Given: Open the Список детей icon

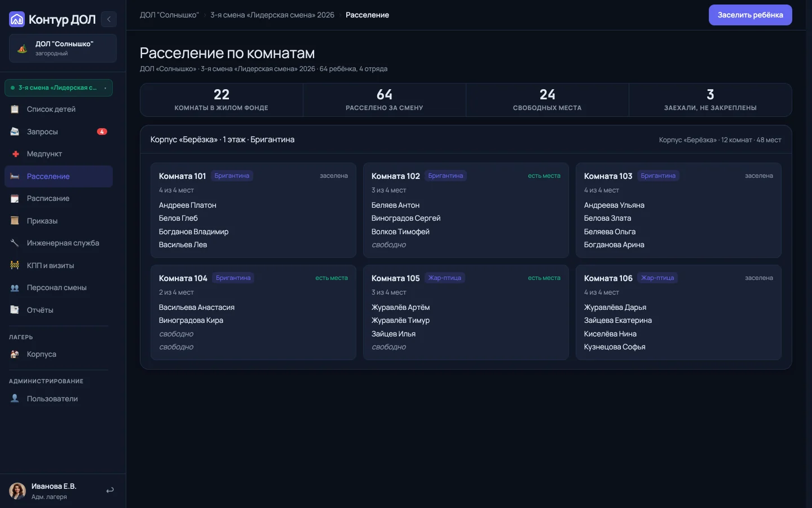Looking at the screenshot, I should (15, 109).
